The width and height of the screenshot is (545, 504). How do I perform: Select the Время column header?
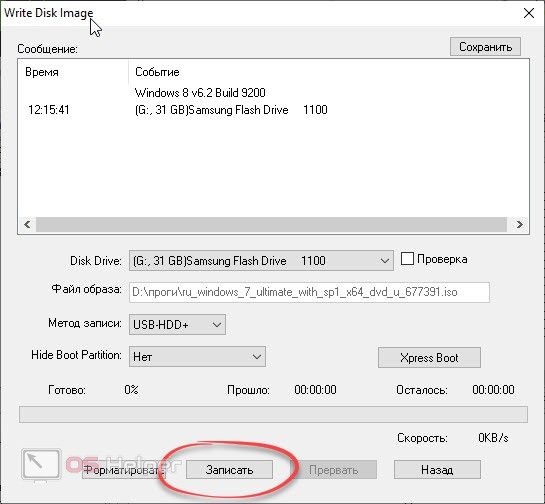42,72
